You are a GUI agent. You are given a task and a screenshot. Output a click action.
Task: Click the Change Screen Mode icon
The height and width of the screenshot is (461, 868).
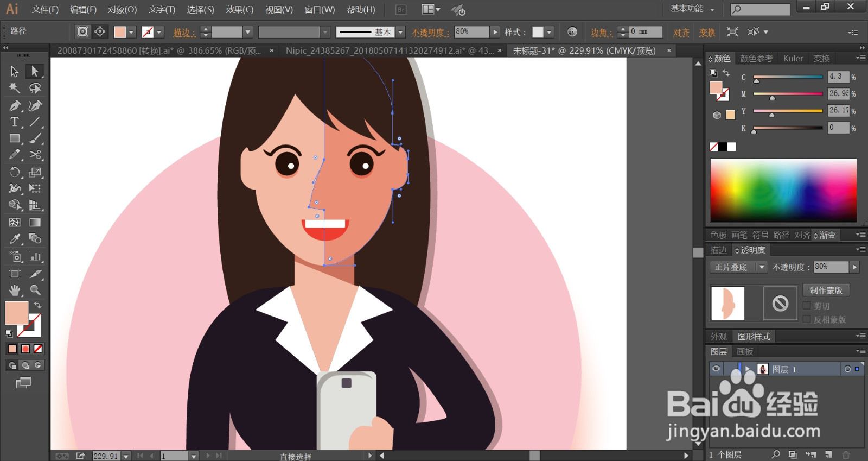23,383
